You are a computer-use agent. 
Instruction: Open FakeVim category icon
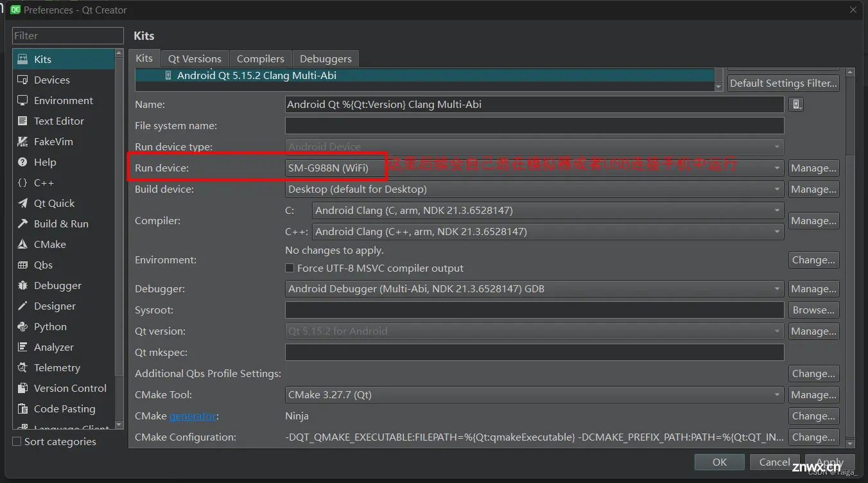(22, 141)
